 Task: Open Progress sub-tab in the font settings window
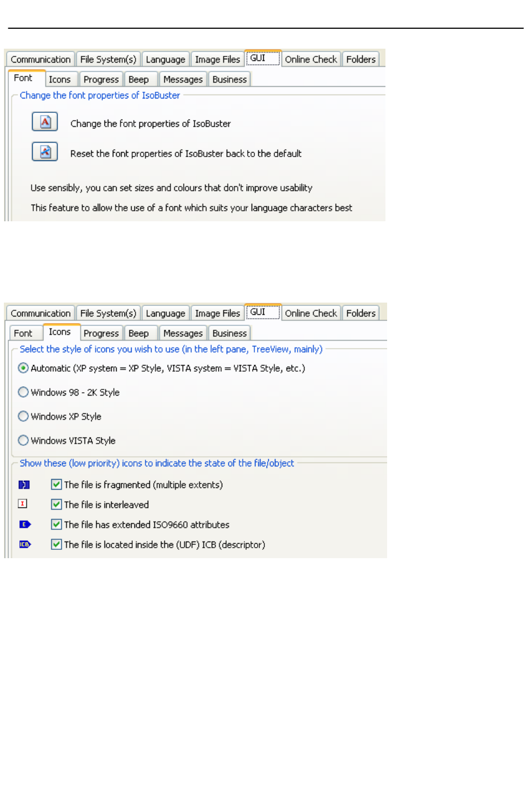[x=101, y=79]
